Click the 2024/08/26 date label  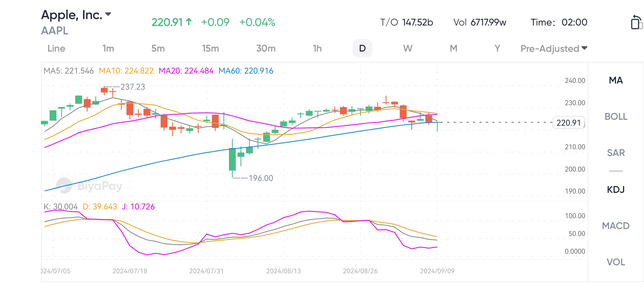tap(360, 271)
